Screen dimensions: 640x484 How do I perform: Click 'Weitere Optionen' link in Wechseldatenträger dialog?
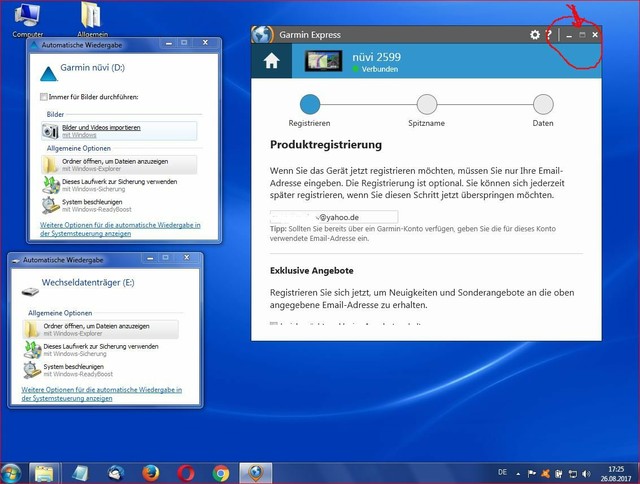click(105, 392)
